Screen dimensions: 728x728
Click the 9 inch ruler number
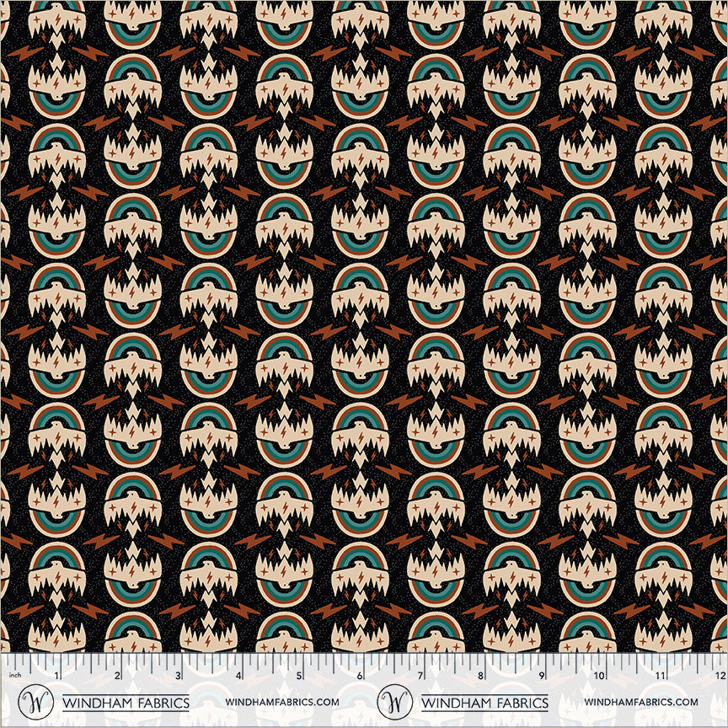(543, 676)
